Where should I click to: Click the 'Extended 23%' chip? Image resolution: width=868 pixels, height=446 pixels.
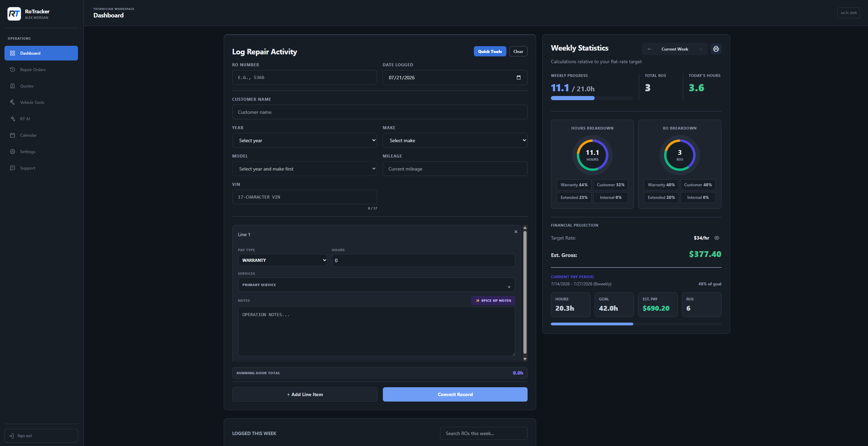(574, 198)
